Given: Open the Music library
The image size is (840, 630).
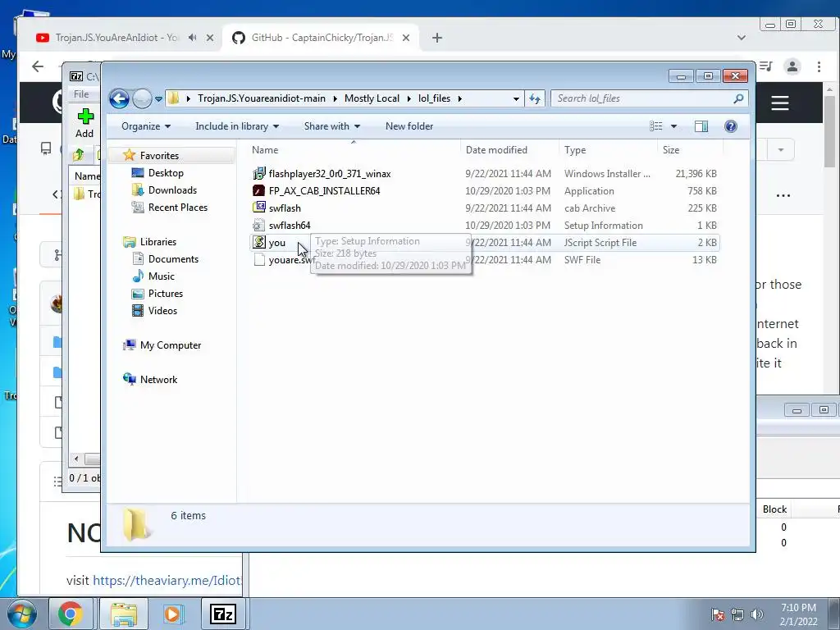Looking at the screenshot, I should pyautogui.click(x=162, y=276).
